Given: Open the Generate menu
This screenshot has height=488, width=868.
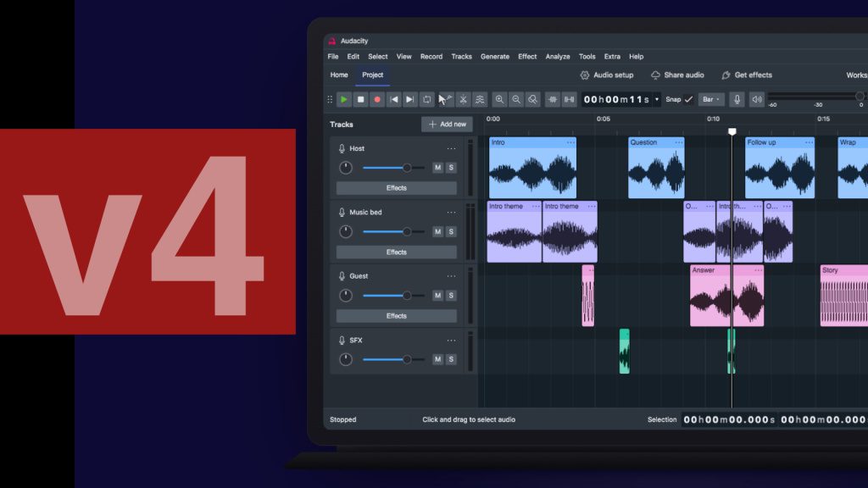Looking at the screenshot, I should point(495,57).
